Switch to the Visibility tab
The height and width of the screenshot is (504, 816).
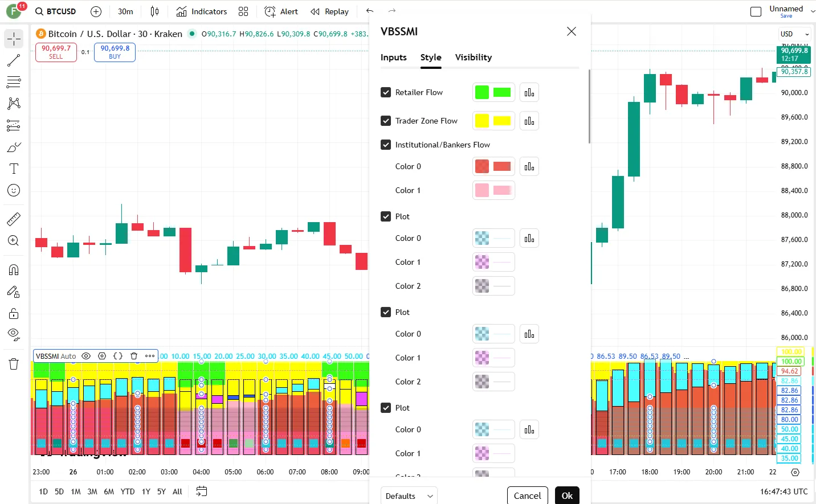pos(473,58)
